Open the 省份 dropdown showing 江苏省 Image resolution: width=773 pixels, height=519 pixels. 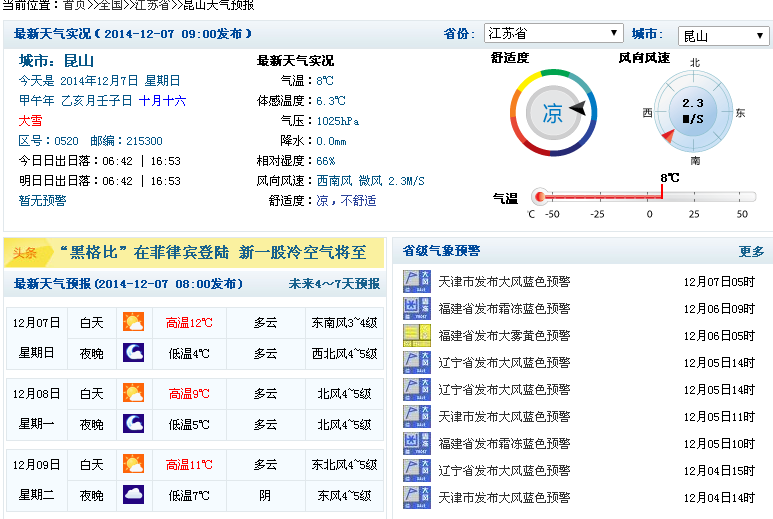tap(553, 34)
